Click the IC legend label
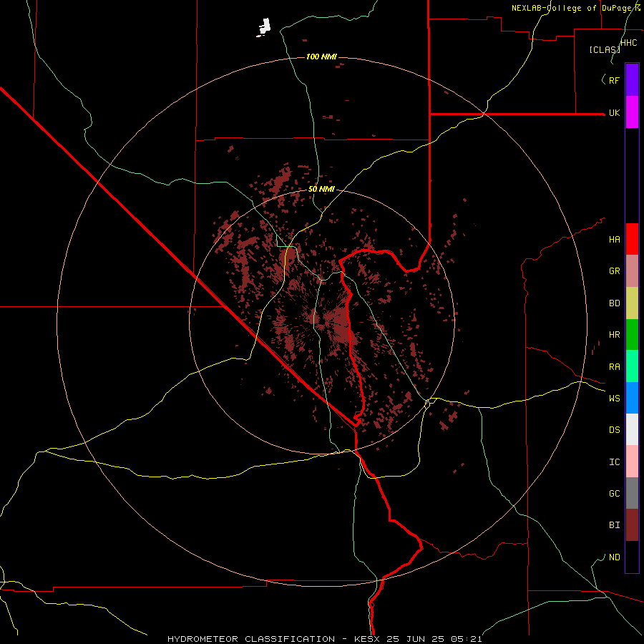 [615, 462]
